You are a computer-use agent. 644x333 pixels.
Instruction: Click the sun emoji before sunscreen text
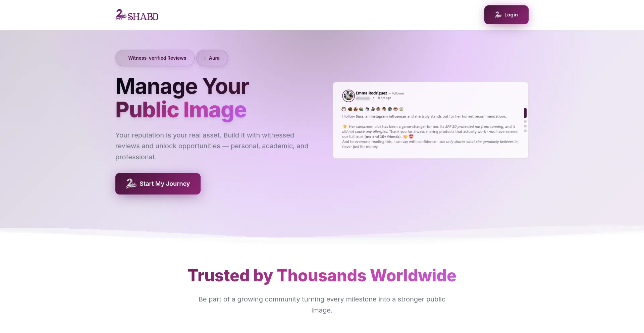(345, 126)
